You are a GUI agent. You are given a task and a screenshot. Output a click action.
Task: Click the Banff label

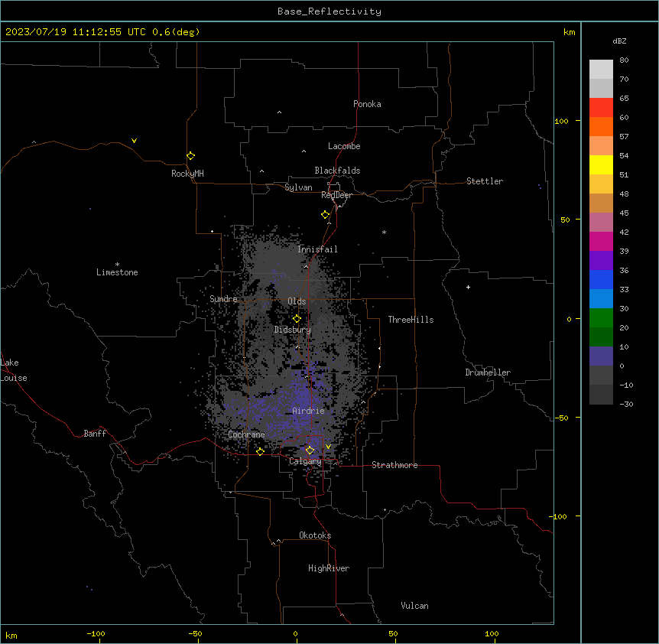[95, 434]
